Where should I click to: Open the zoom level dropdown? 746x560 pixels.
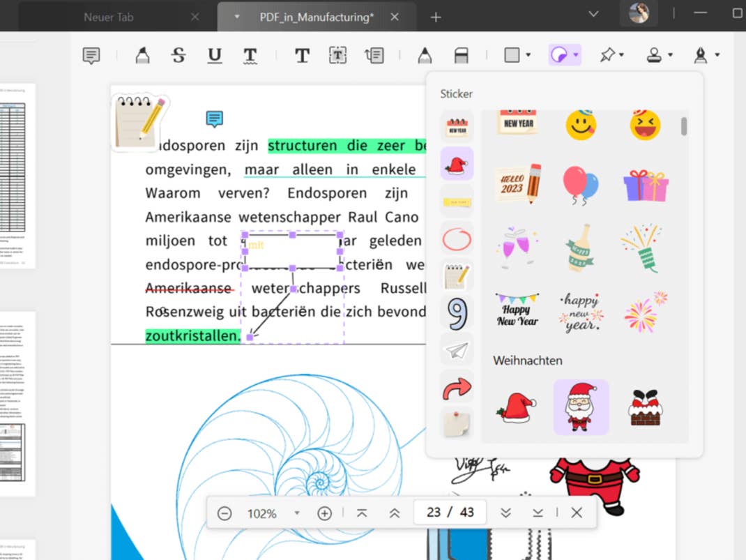tap(297, 513)
